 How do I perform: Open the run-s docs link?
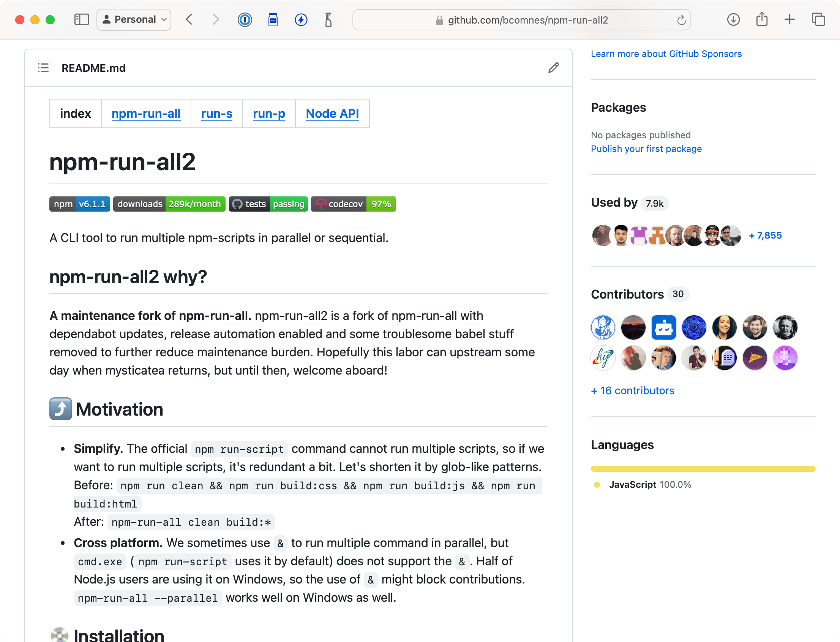pyautogui.click(x=216, y=114)
